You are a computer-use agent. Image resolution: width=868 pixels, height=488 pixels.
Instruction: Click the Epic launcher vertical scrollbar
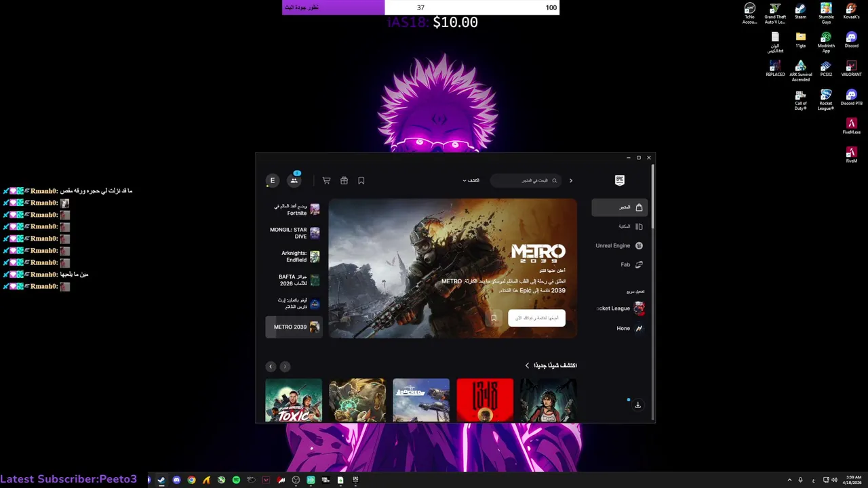pos(652,197)
